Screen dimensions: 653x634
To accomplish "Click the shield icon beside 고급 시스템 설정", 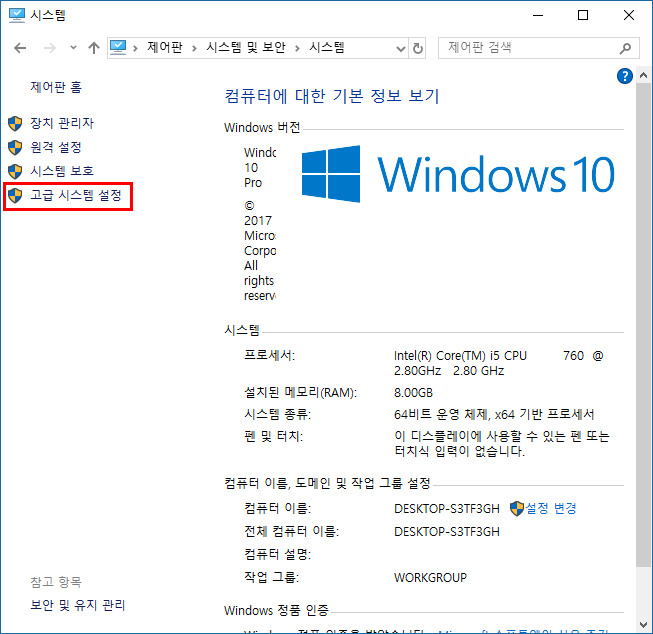I will [x=15, y=195].
